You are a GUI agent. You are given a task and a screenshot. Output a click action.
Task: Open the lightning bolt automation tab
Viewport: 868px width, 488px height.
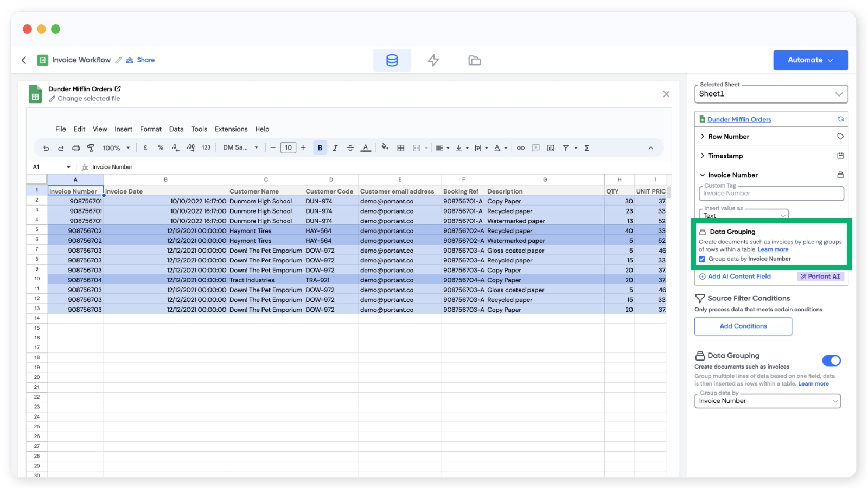pyautogui.click(x=433, y=60)
